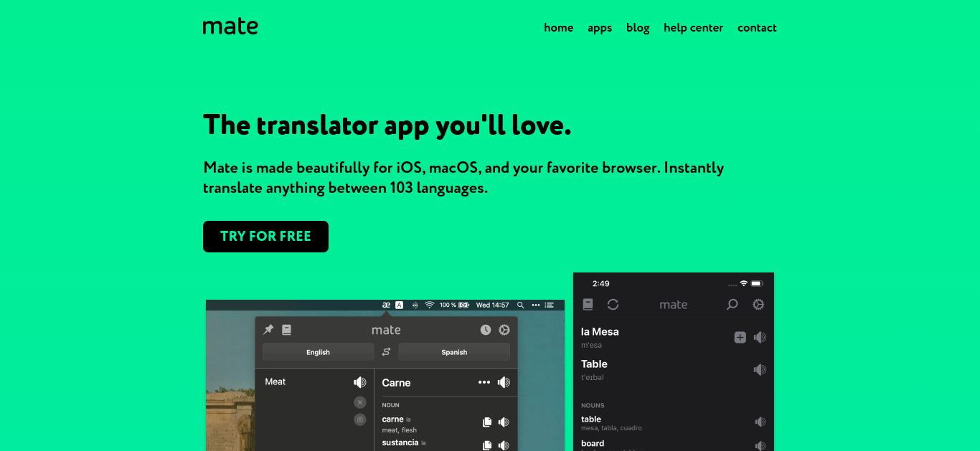The image size is (980, 451).
Task: Open the blog navigation link
Action: [x=638, y=28]
